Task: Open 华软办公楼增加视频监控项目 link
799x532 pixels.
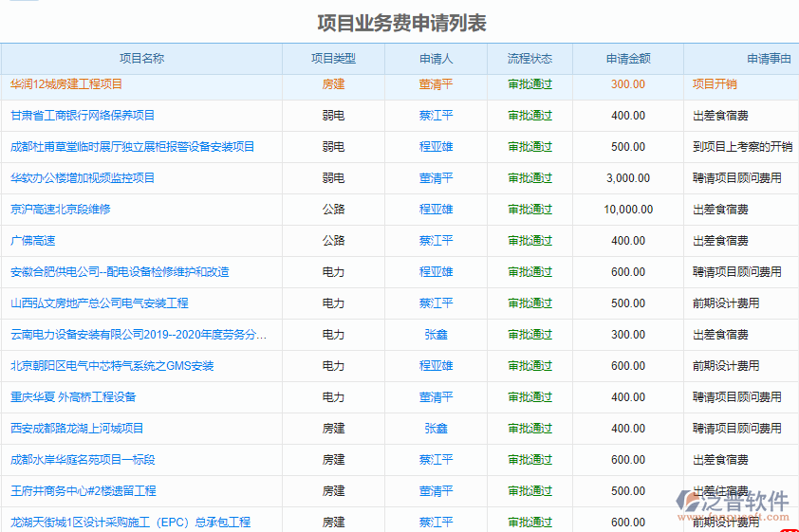Action: tap(83, 178)
